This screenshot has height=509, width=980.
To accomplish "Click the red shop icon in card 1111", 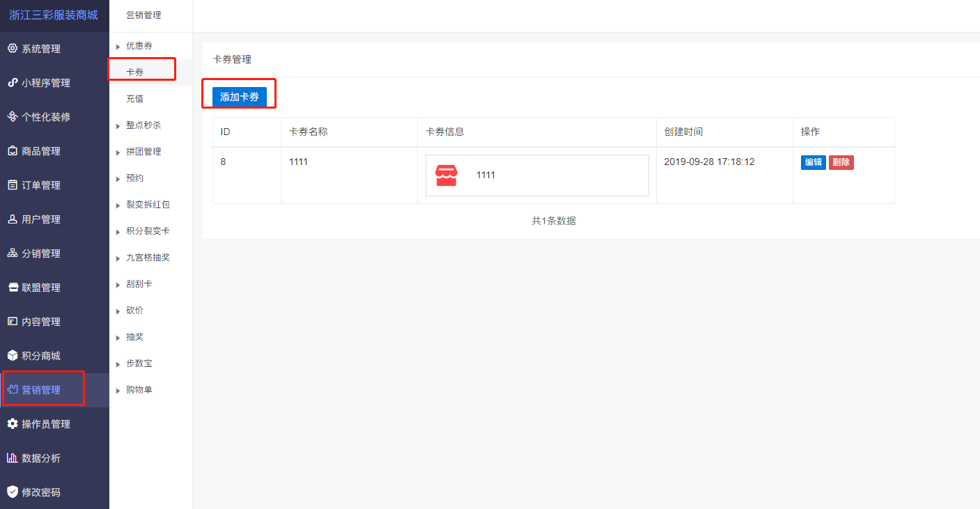I will [x=446, y=175].
